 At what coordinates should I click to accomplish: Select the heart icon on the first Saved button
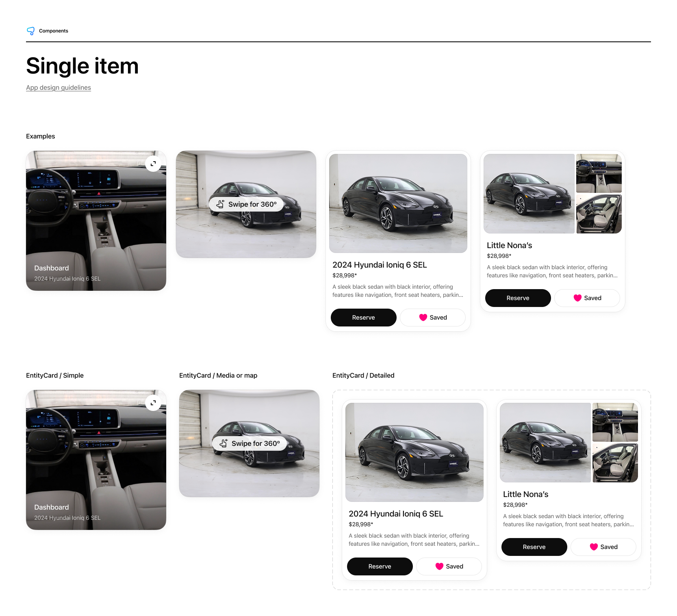pyautogui.click(x=423, y=318)
